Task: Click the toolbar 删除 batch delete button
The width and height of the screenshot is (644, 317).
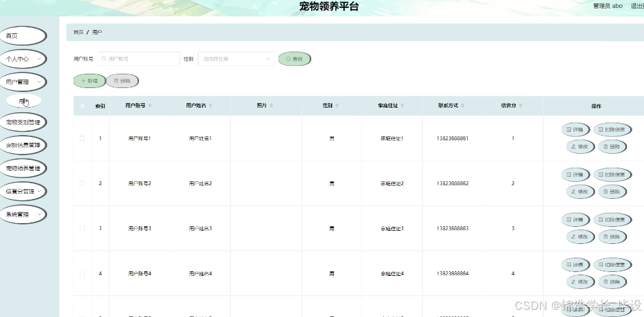Action: (123, 81)
